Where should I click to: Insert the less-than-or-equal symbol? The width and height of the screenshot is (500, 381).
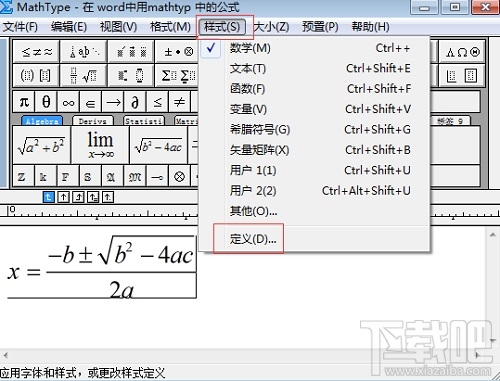point(157,102)
